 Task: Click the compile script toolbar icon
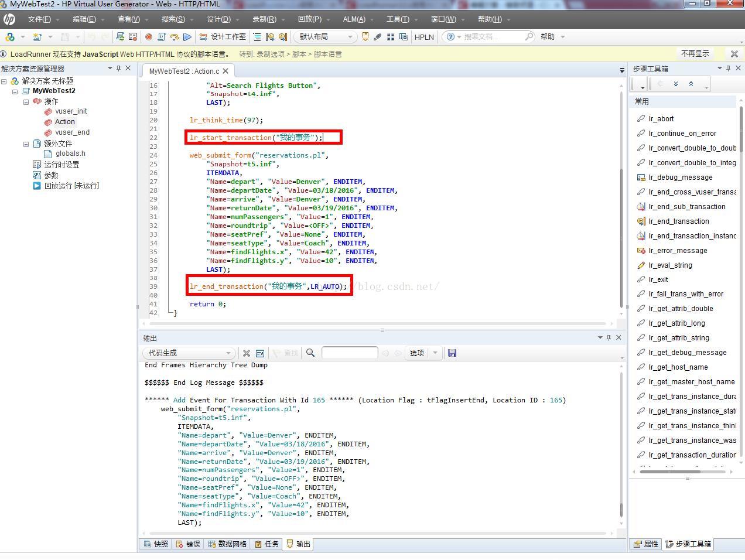coord(162,36)
